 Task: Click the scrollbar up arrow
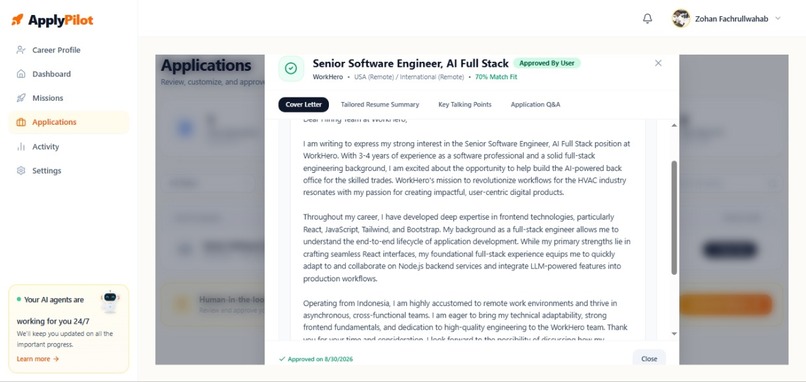point(674,125)
